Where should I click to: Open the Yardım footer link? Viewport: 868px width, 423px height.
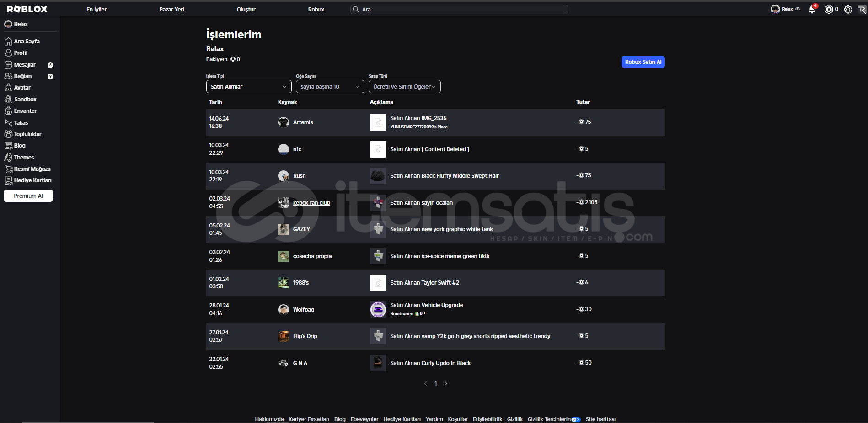[434, 419]
